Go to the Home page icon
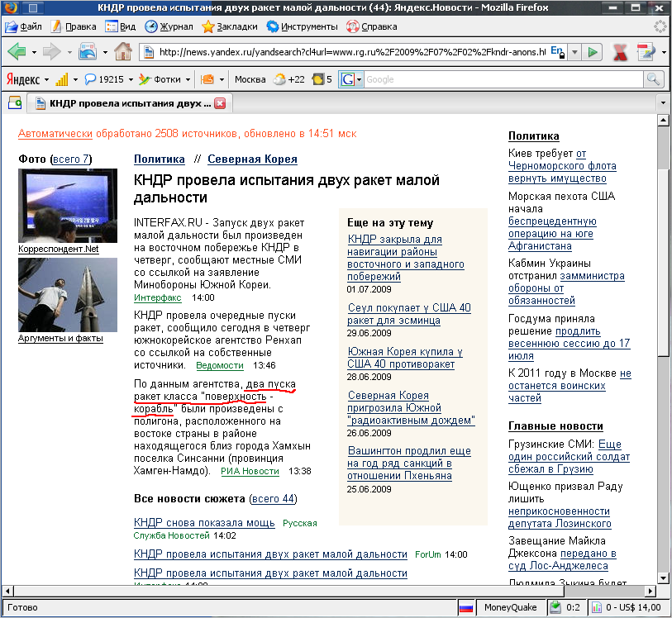The image size is (672, 618). click(x=123, y=52)
